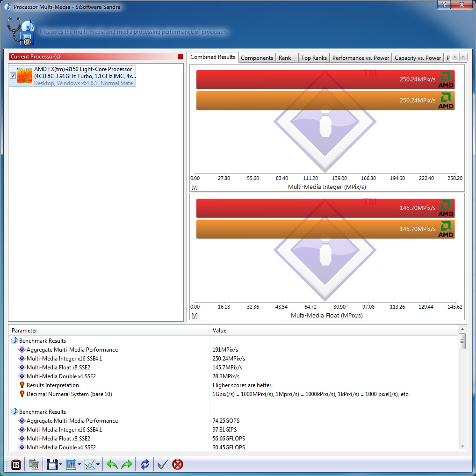Viewport: 476px width, 476px height.
Task: Click the red Multi-Media Float chart bar
Action: (x=325, y=208)
